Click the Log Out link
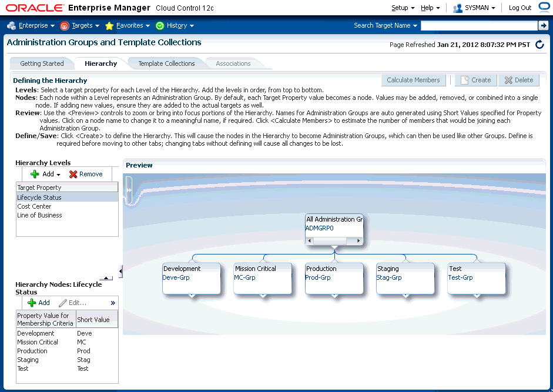 [x=520, y=8]
